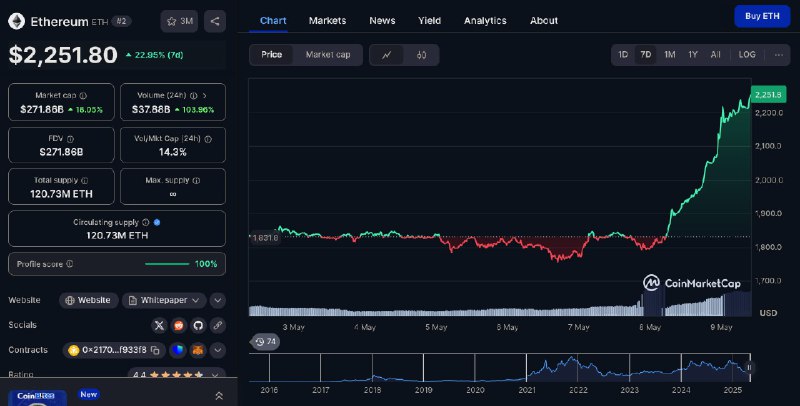The width and height of the screenshot is (800, 406).
Task: Click the $2,251.80 price text
Action: pyautogui.click(x=63, y=55)
